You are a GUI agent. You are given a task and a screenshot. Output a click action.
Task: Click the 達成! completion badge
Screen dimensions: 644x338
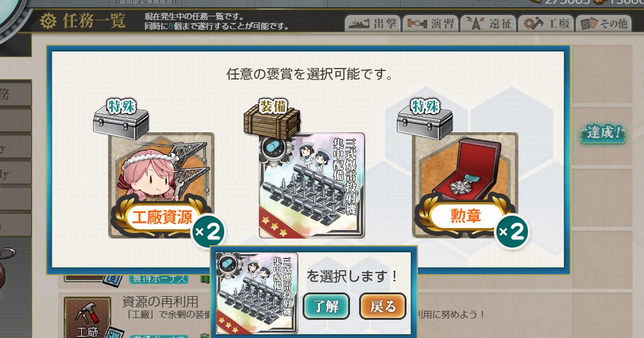[x=603, y=134]
